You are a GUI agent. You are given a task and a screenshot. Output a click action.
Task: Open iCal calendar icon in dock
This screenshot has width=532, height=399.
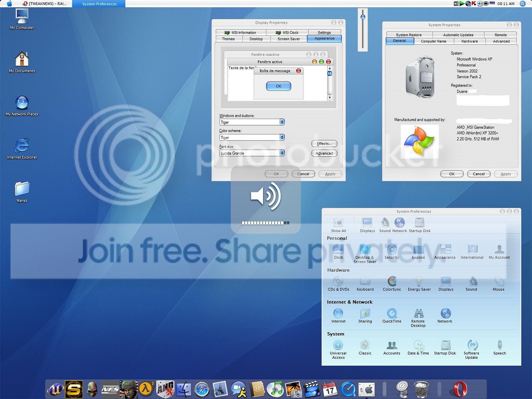(330, 389)
